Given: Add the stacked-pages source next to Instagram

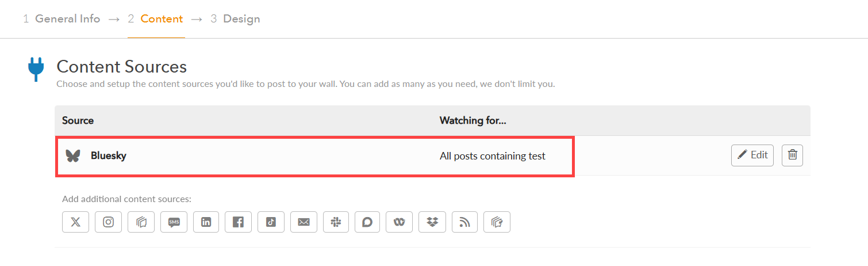Looking at the screenshot, I should [x=141, y=222].
